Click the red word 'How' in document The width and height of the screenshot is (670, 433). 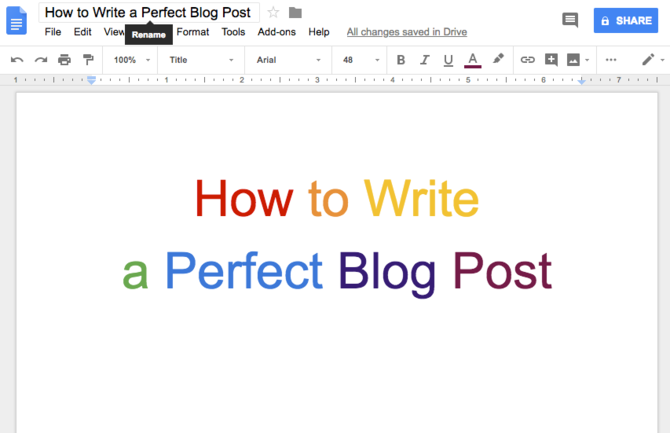(244, 199)
